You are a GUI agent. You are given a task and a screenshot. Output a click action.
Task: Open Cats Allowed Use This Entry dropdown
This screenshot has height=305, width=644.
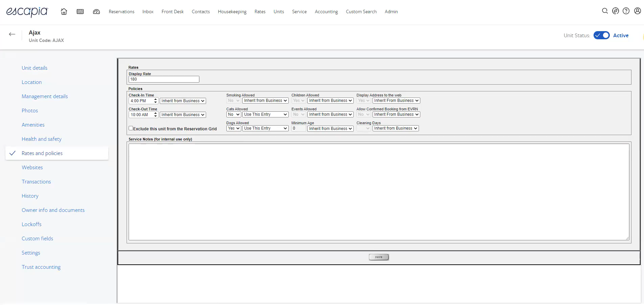tap(265, 114)
